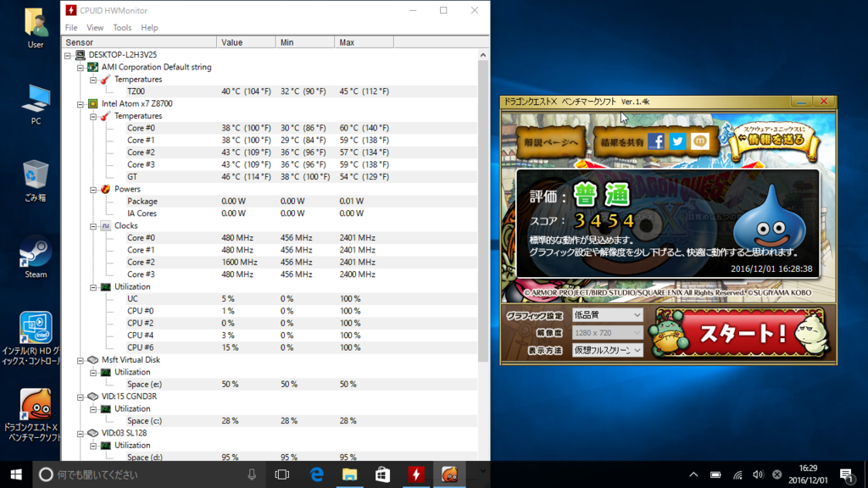Click the disabled resolution 1280 x 720 box
The width and height of the screenshot is (868, 488).
click(607, 332)
